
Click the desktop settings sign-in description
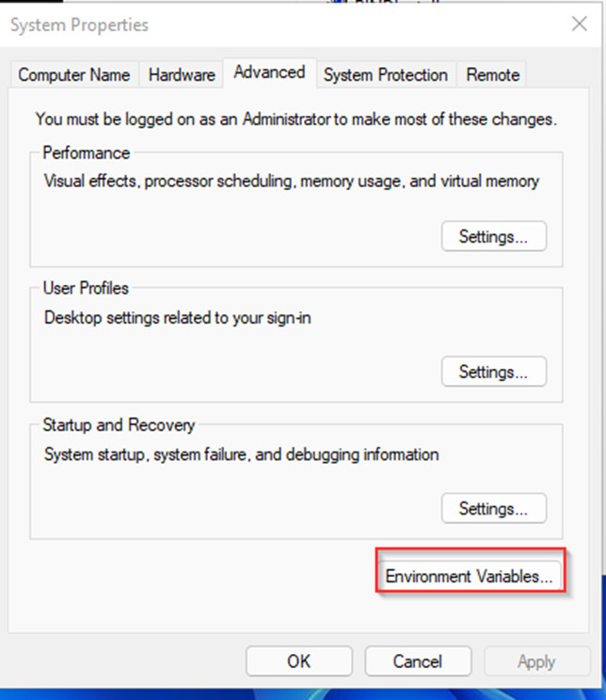178,318
